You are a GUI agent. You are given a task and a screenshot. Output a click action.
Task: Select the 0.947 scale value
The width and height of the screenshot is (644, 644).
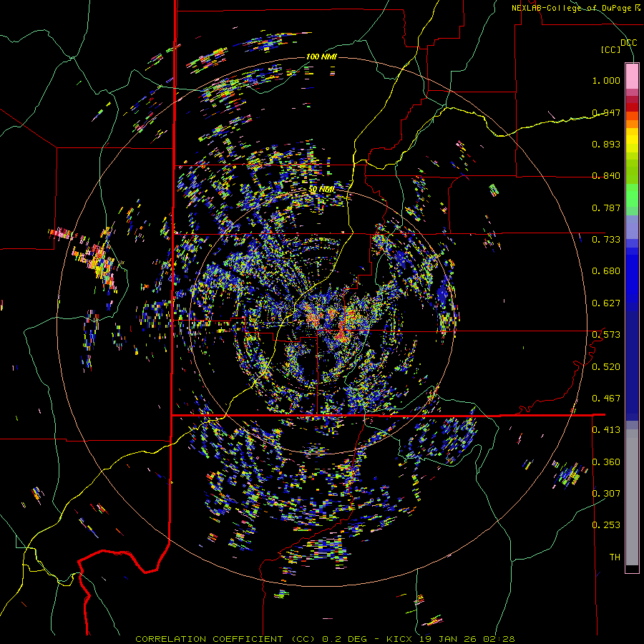[x=606, y=112]
